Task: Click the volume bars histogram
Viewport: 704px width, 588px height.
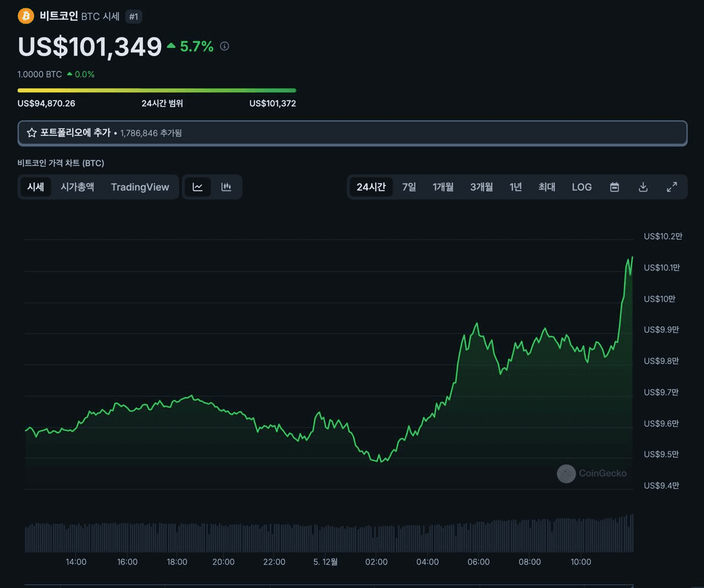Action: pos(329,534)
